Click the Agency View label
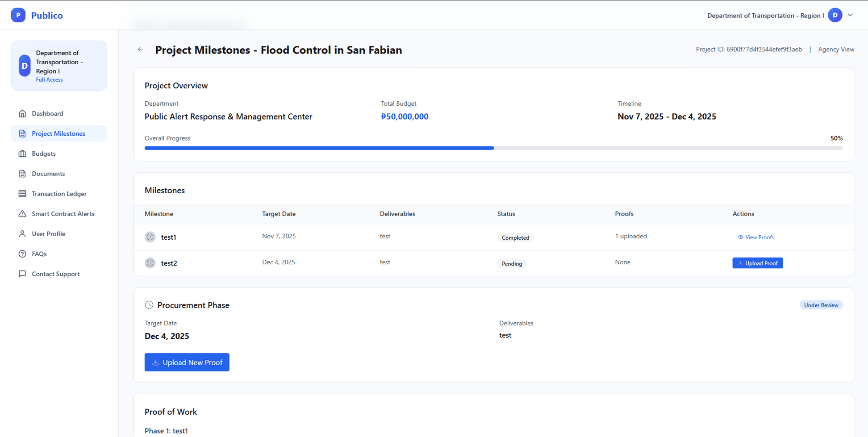Screen dimensions: 868x437 (x=836, y=50)
